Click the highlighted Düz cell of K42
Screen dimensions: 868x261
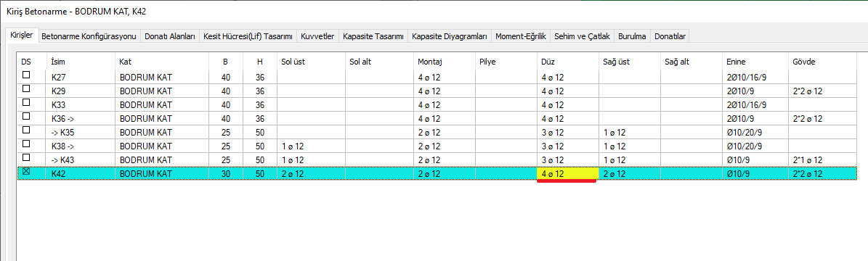(567, 173)
